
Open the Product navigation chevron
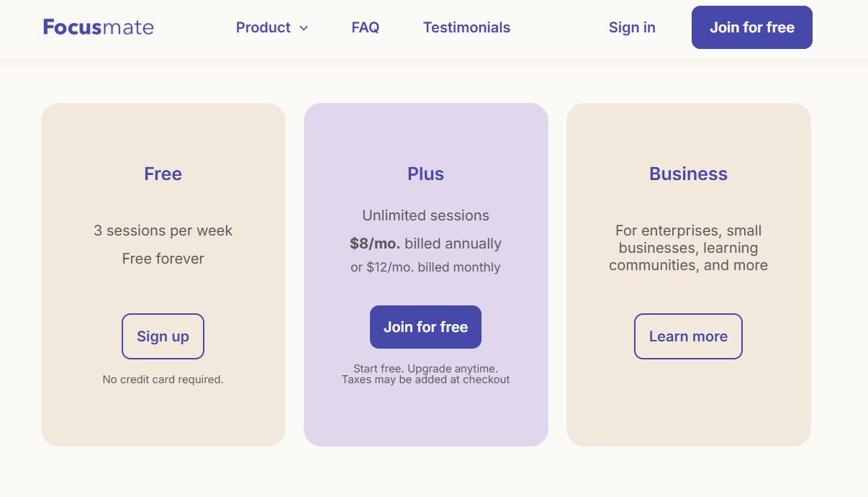303,28
